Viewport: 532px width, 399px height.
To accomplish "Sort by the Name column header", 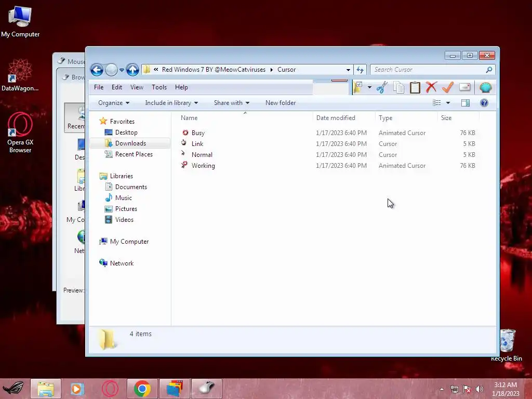I will point(244,118).
